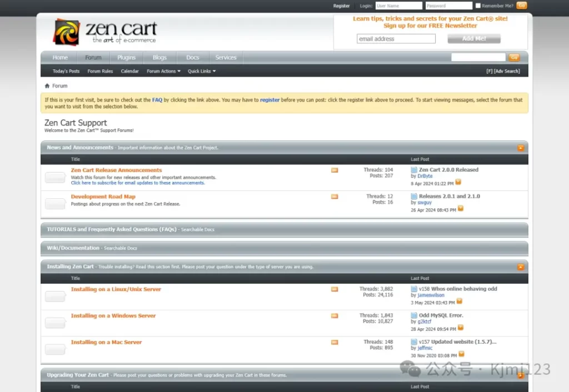Open Installing on a Mac Server forum
The height and width of the screenshot is (392, 569).
pyautogui.click(x=106, y=342)
